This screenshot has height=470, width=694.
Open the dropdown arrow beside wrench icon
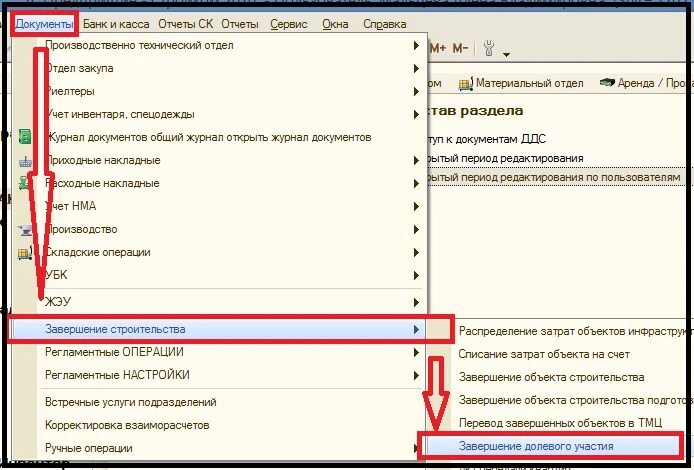pyautogui.click(x=506, y=54)
